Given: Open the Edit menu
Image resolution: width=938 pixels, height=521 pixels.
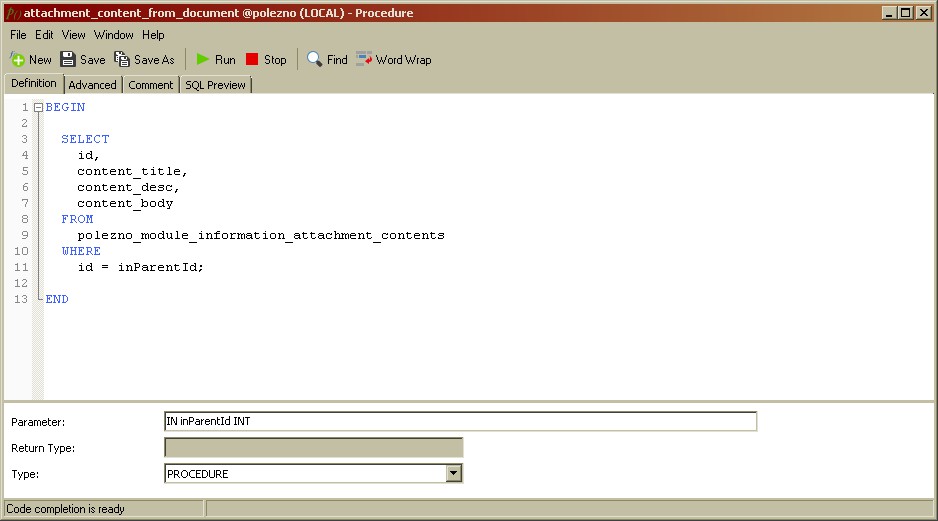Looking at the screenshot, I should (x=44, y=35).
